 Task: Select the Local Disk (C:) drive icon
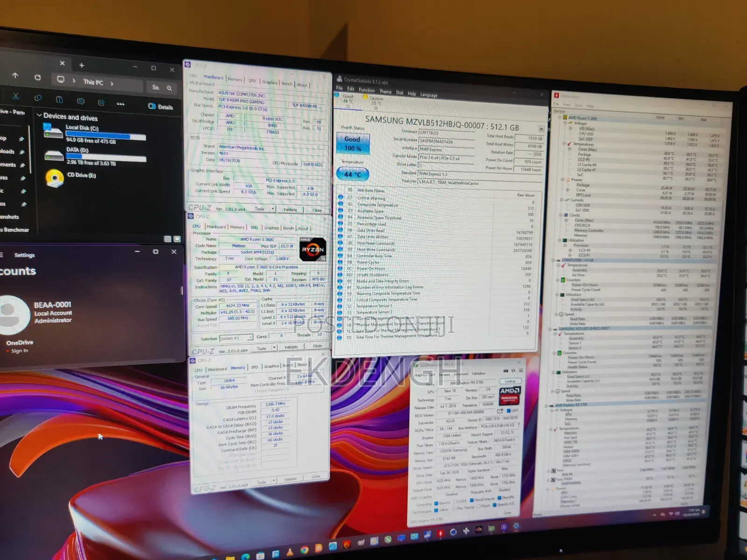click(52, 131)
